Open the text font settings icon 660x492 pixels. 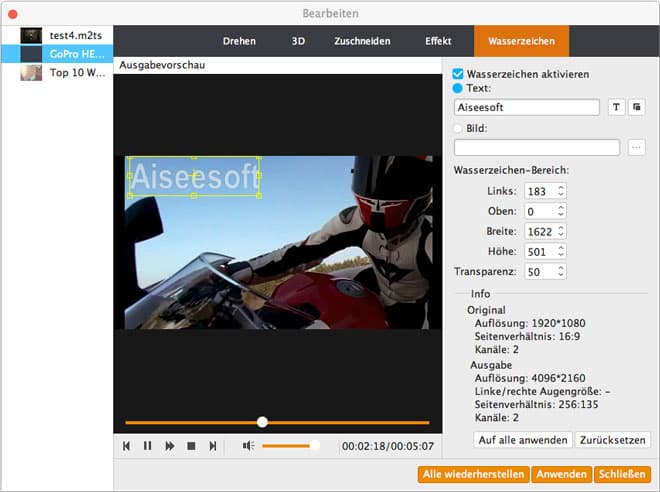tap(616, 107)
